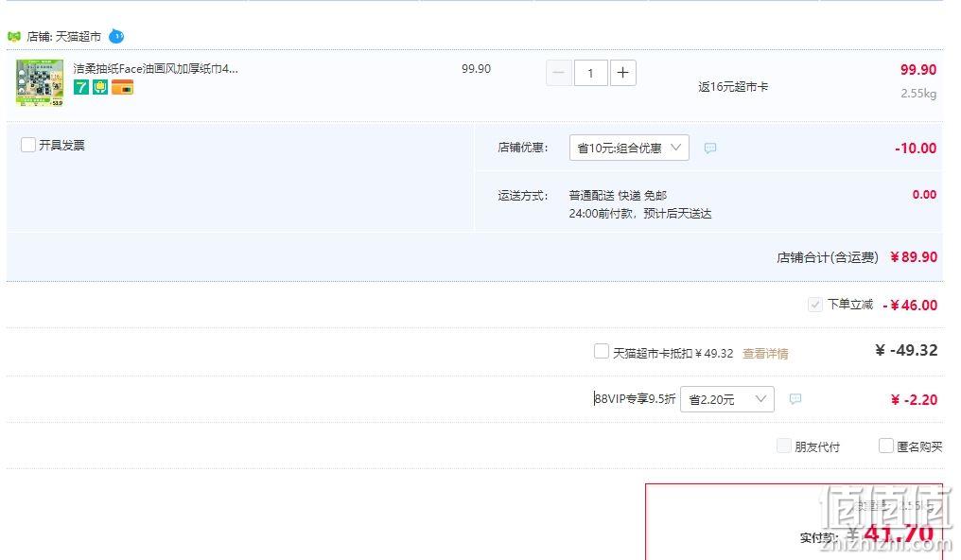Click the 普通配送 快递 免邮 shipping option

(618, 196)
